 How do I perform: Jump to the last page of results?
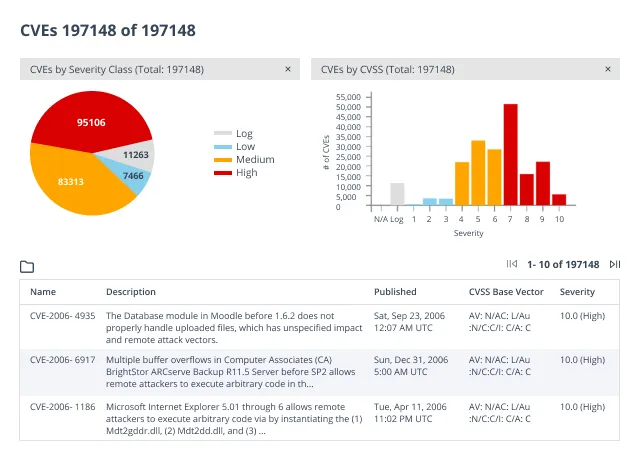tap(615, 264)
